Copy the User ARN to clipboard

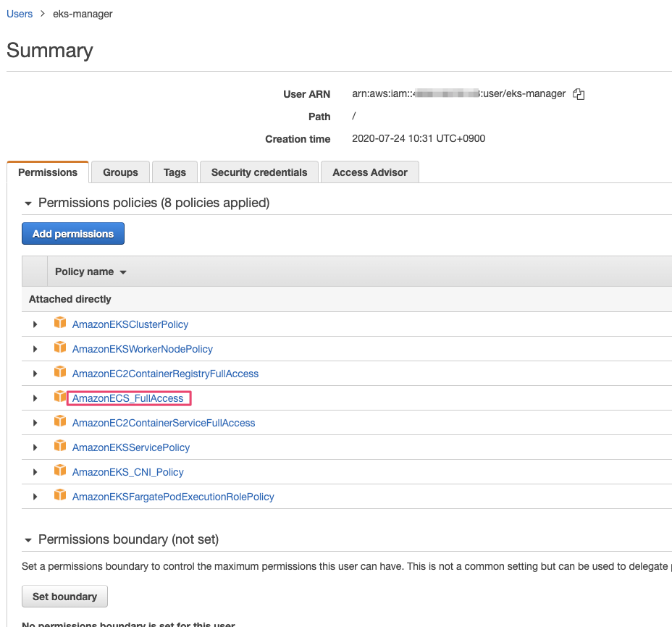[579, 94]
